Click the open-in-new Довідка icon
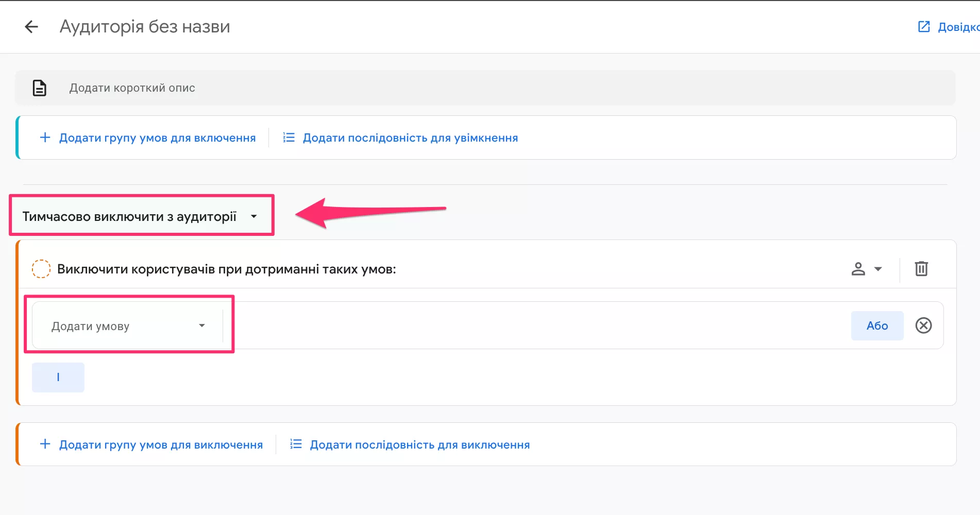The image size is (980, 515). (x=924, y=27)
